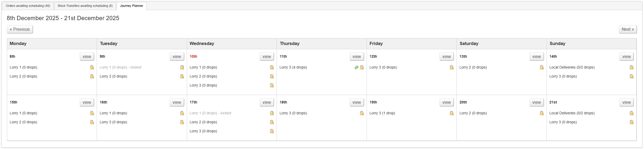This screenshot has height=149, width=644.
Task: Open Lorry 3 (4 drops) on 11th
Action: click(293, 67)
